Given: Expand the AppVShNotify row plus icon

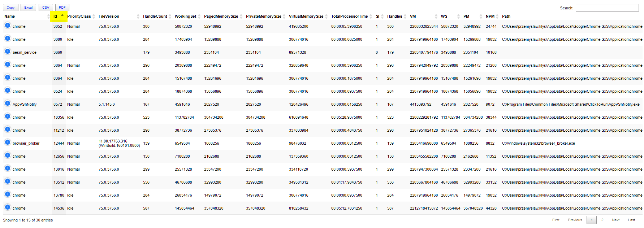Looking at the screenshot, I should (7, 104).
